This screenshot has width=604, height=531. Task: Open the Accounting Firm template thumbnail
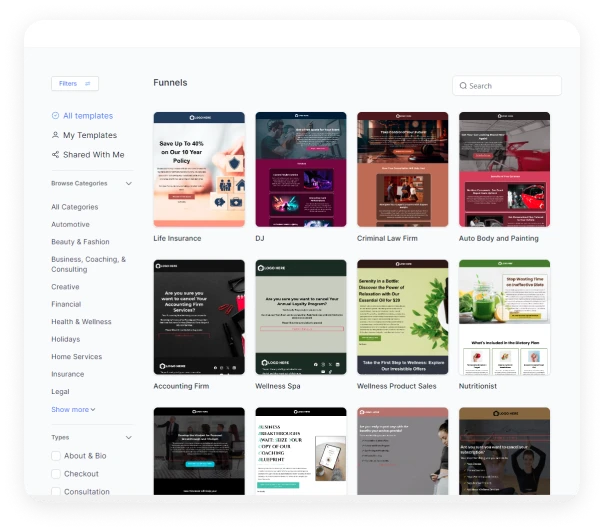(x=199, y=317)
